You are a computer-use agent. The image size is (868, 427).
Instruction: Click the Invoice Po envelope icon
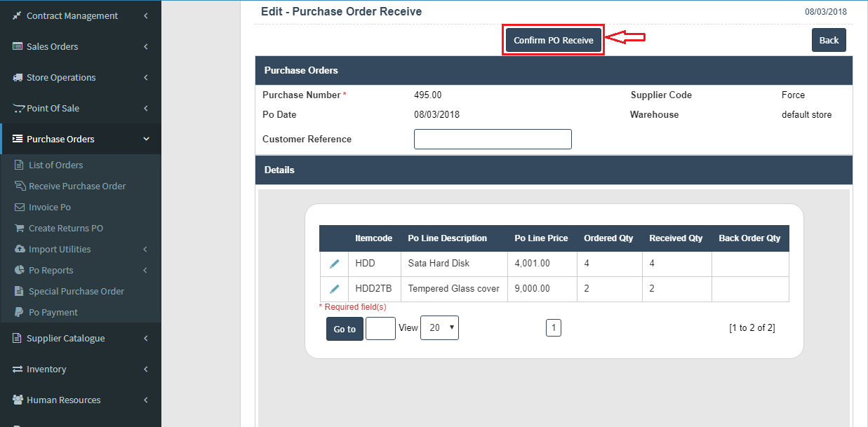[x=20, y=208]
